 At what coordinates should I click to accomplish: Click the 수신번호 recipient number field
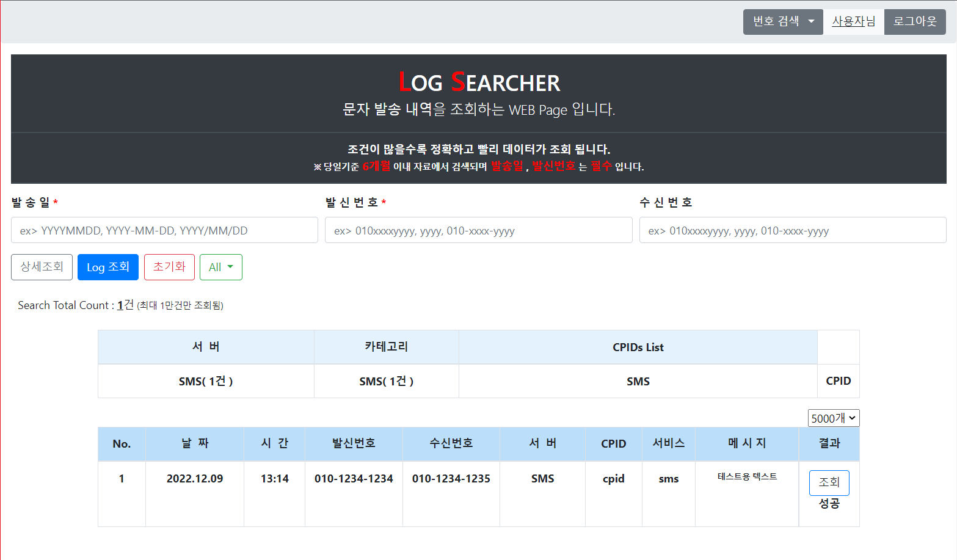[792, 230]
